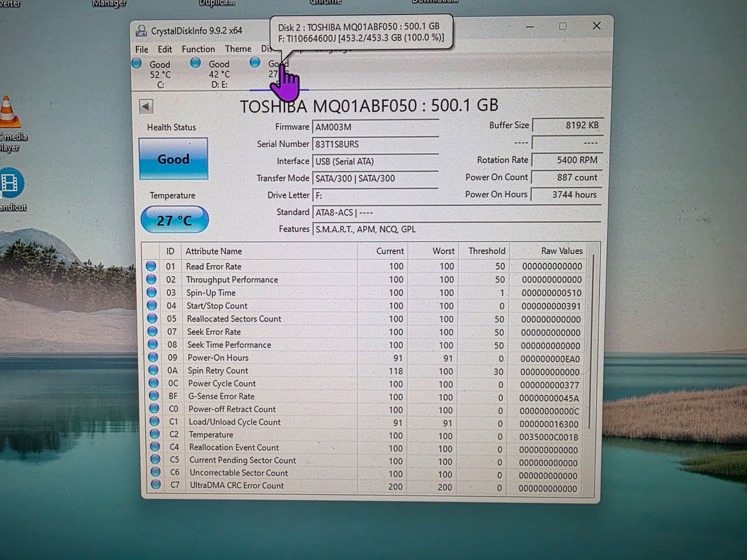This screenshot has height=560, width=747.
Task: Click status orb for Seek Error Rate
Action: [152, 331]
